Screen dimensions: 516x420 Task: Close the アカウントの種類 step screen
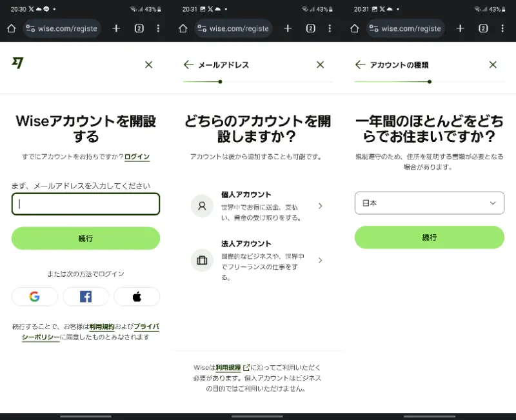point(493,65)
